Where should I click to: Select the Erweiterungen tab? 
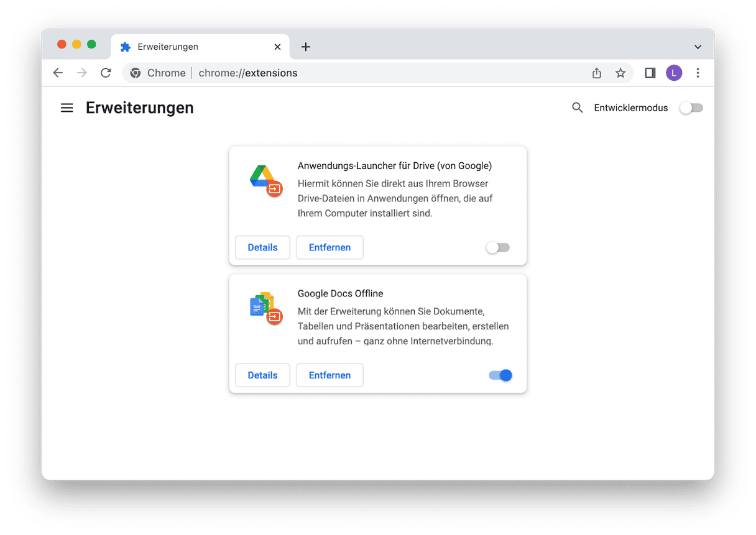pos(200,47)
